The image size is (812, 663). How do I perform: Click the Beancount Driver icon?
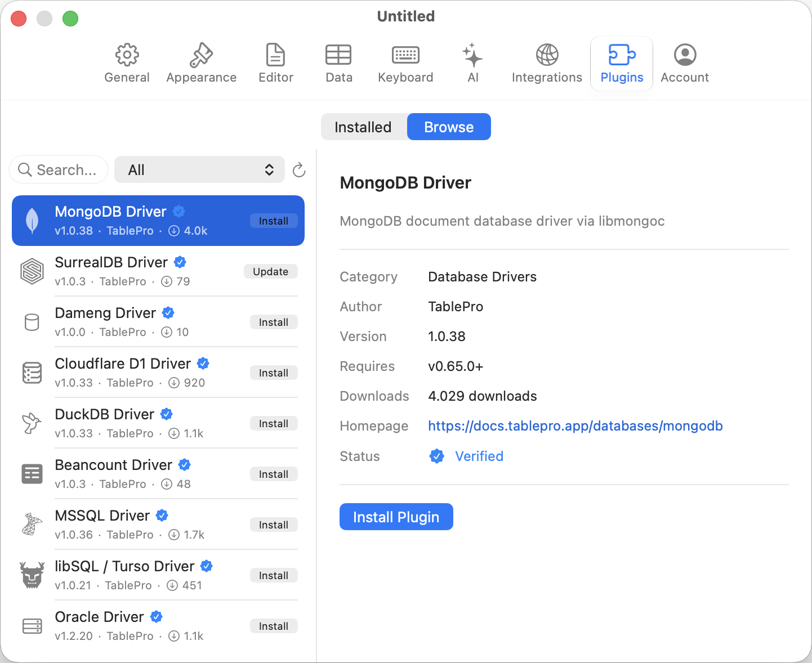pos(32,474)
